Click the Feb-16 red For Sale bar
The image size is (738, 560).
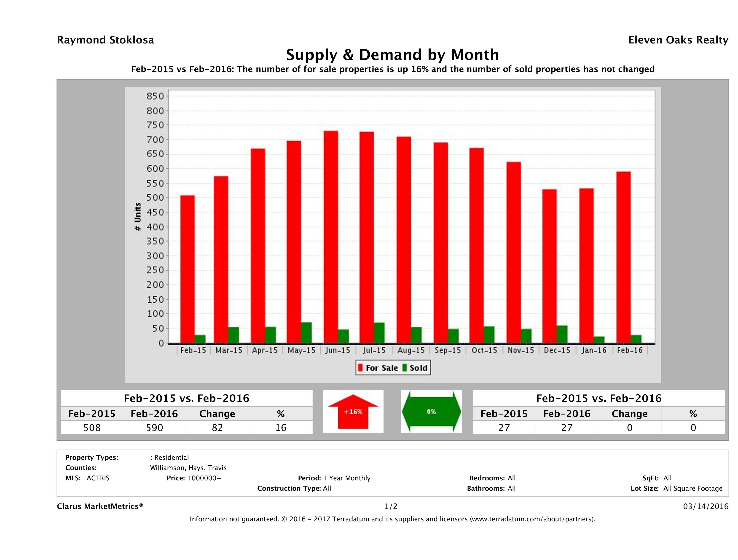pyautogui.click(x=623, y=257)
